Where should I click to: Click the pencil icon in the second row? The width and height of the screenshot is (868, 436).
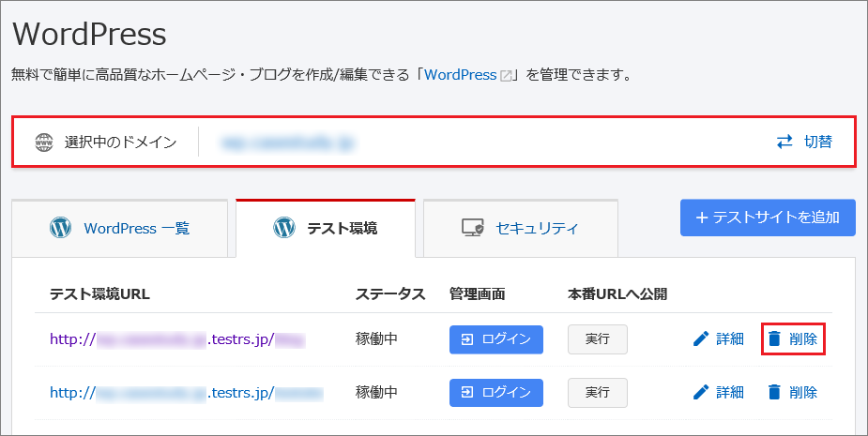click(x=701, y=392)
